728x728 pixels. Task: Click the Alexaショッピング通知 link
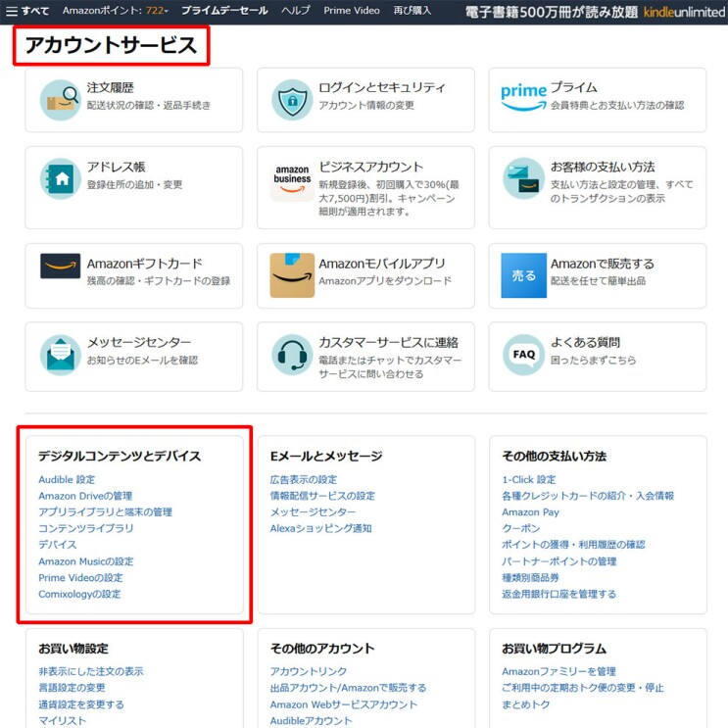tap(320, 528)
